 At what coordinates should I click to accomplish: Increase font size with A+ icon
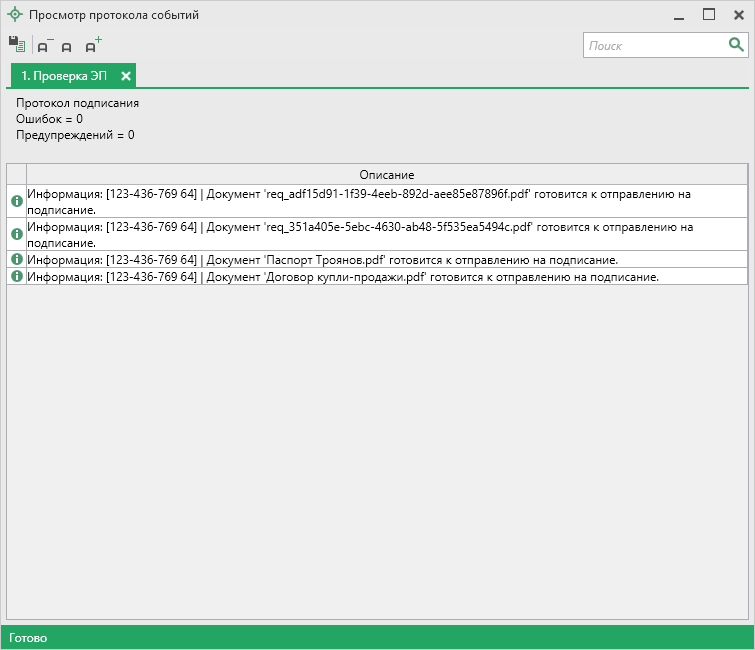pyautogui.click(x=92, y=45)
